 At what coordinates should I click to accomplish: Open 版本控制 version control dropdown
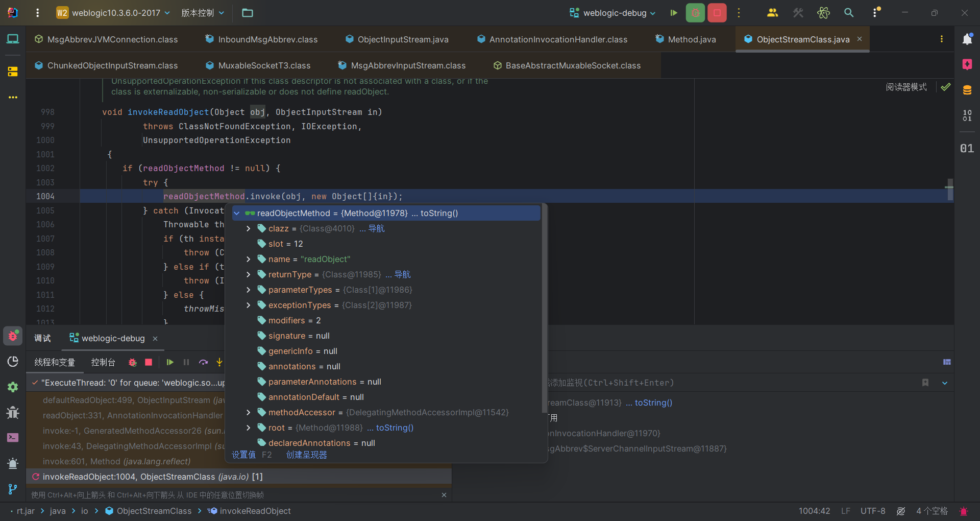click(x=203, y=13)
